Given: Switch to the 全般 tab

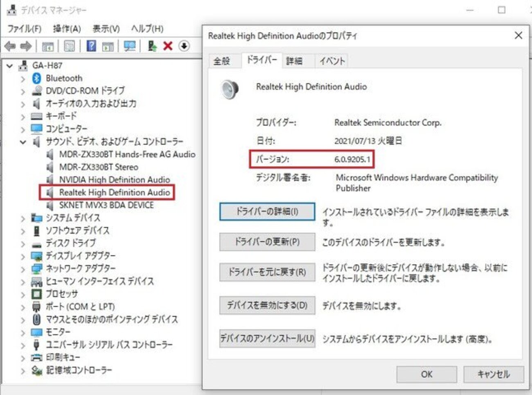Looking at the screenshot, I should [222, 61].
